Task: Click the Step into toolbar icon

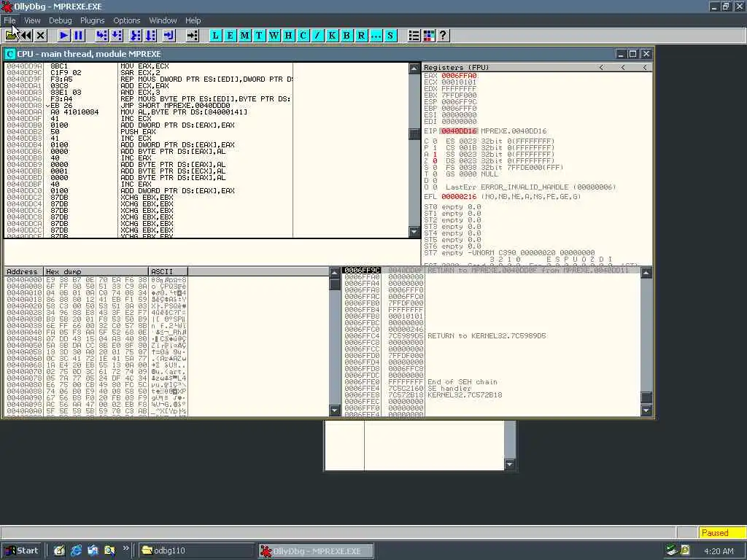Action: (x=101, y=35)
